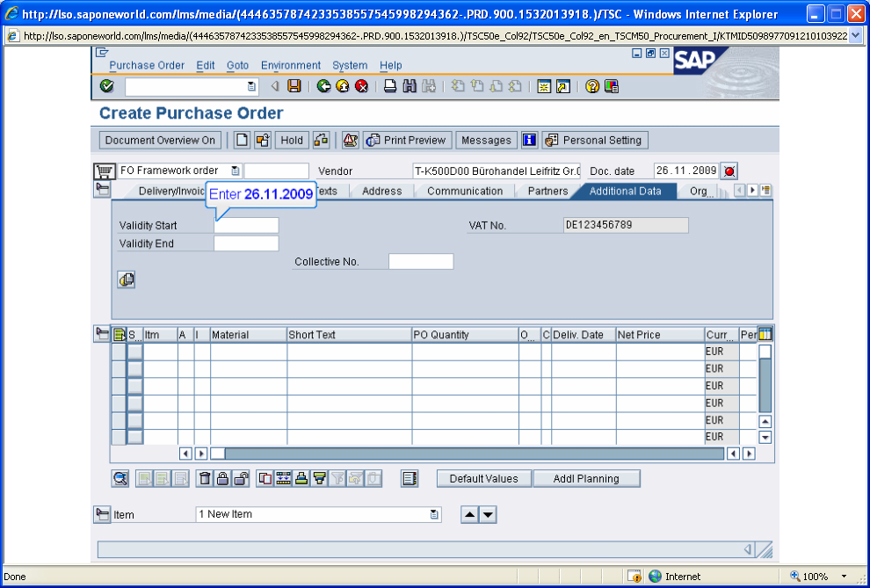
Task: Click the green Enter checkmark icon
Action: click(x=107, y=86)
